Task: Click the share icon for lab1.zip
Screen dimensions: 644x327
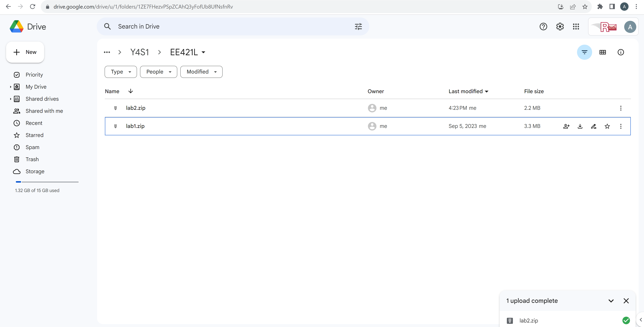Action: tap(566, 126)
